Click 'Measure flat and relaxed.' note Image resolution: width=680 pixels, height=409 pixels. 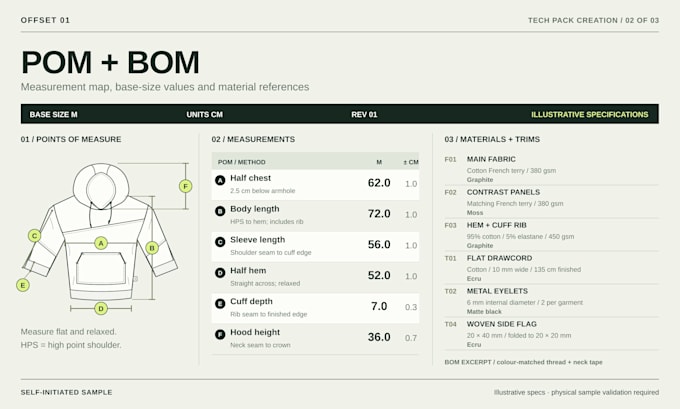pyautogui.click(x=69, y=331)
